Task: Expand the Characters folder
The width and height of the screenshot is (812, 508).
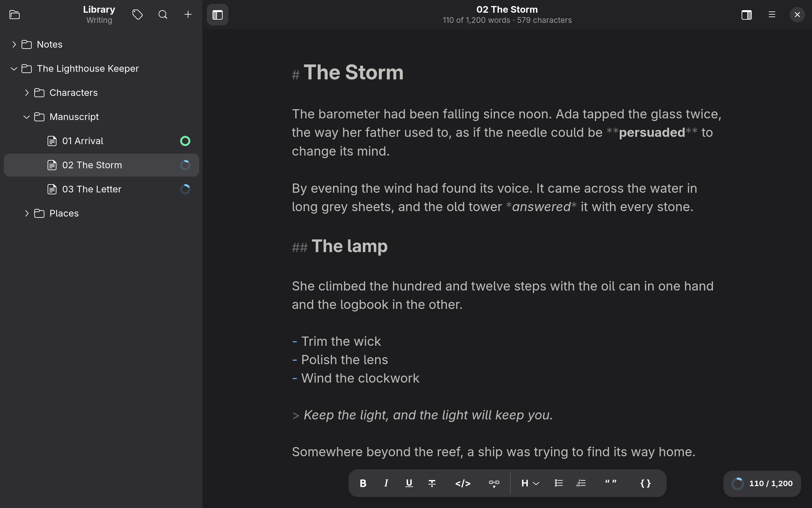Action: pos(27,93)
